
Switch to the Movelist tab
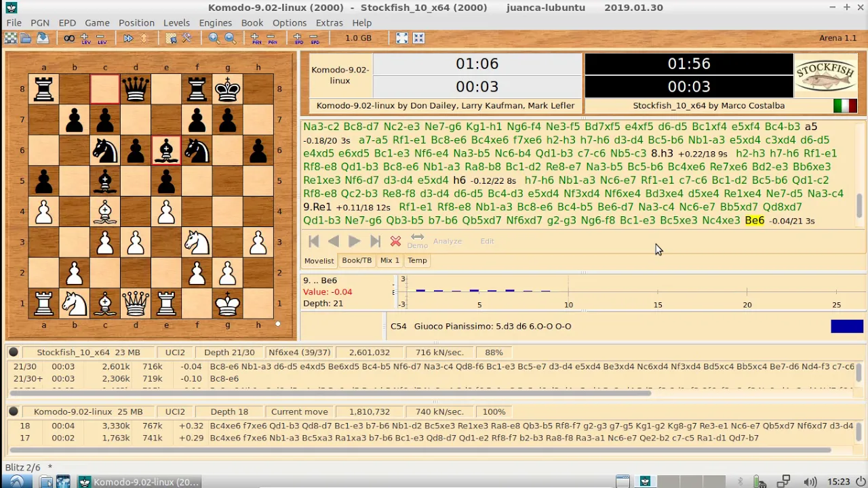319,261
